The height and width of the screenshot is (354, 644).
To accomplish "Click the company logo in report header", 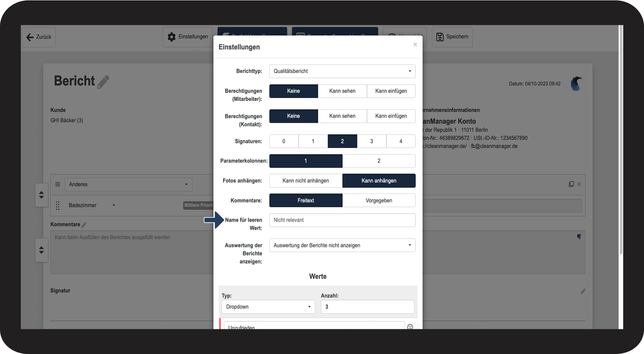I will click(576, 84).
